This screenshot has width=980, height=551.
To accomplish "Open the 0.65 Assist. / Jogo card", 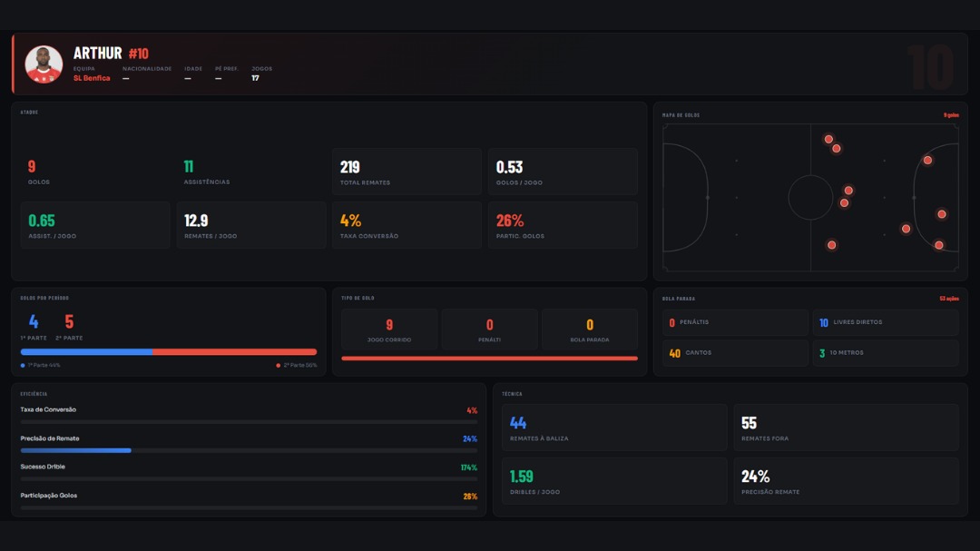I will [x=95, y=225].
